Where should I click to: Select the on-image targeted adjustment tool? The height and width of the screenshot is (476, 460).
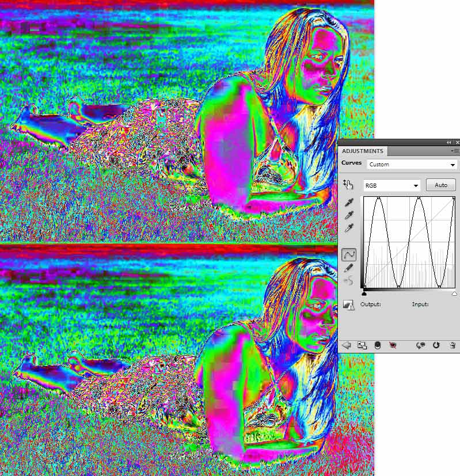click(x=347, y=185)
